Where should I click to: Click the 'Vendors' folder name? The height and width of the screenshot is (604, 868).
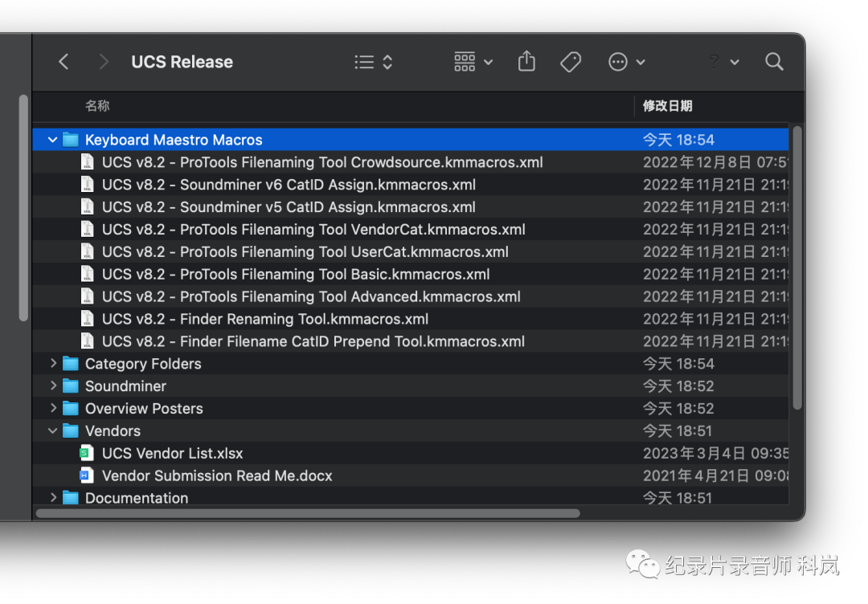pyautogui.click(x=113, y=431)
